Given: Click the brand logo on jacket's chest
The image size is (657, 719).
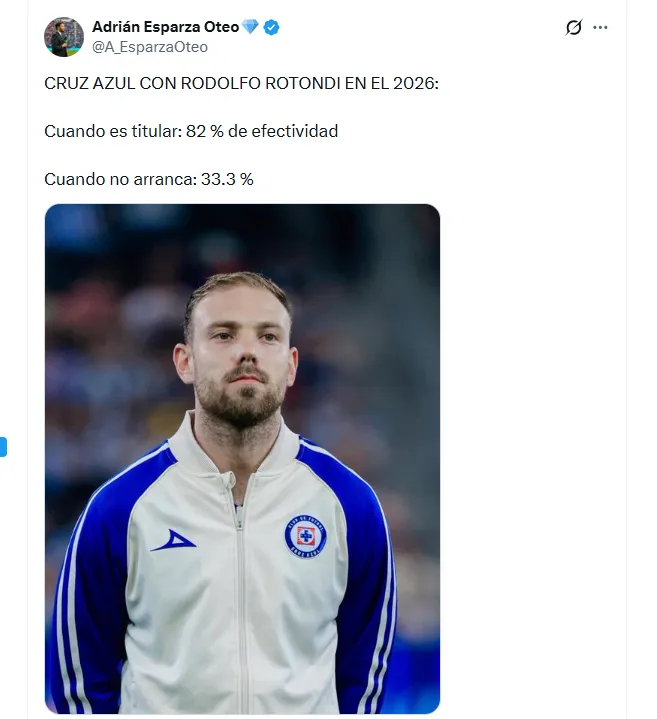Looking at the screenshot, I should 173,541.
